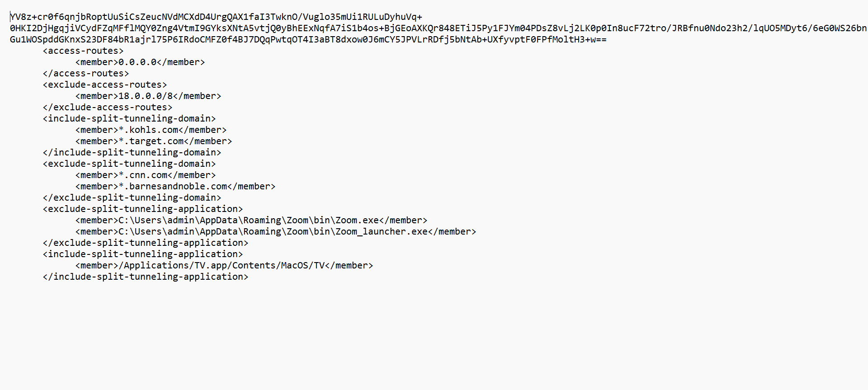Viewport: 868px width, 390px height.
Task: Click the closing include-split-tunneling-application tag
Action: click(146, 277)
